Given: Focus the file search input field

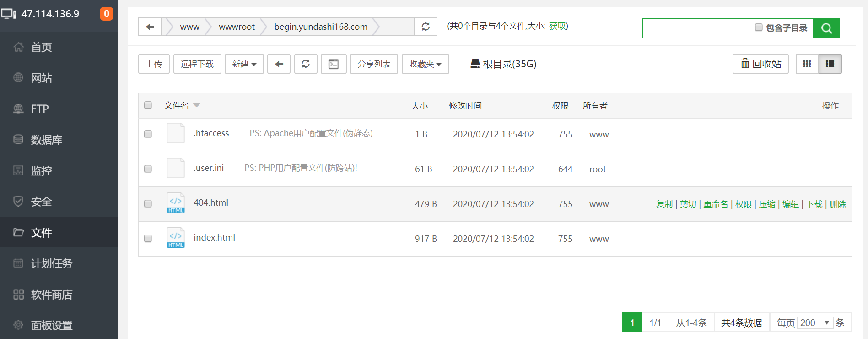Looking at the screenshot, I should (x=697, y=28).
